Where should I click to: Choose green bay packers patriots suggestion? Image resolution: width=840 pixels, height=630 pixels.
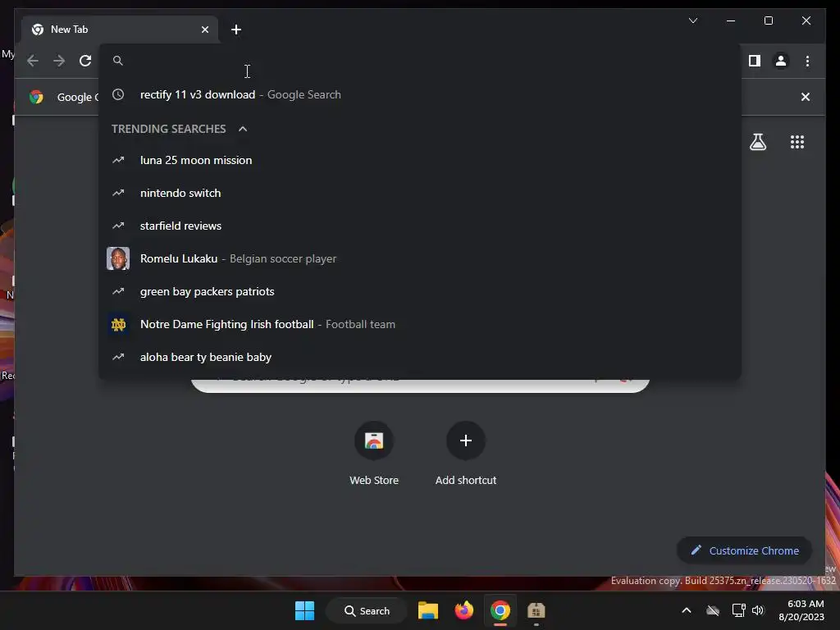[x=420, y=291]
